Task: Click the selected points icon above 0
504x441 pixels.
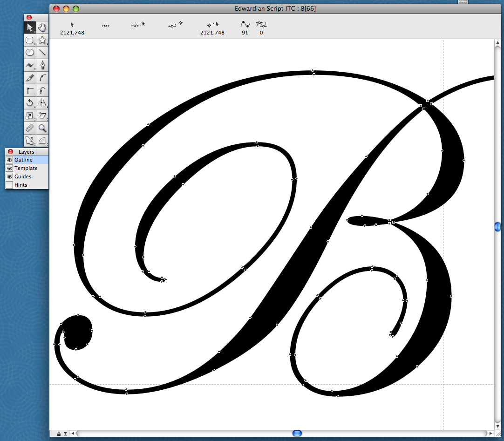Action: 261,24
